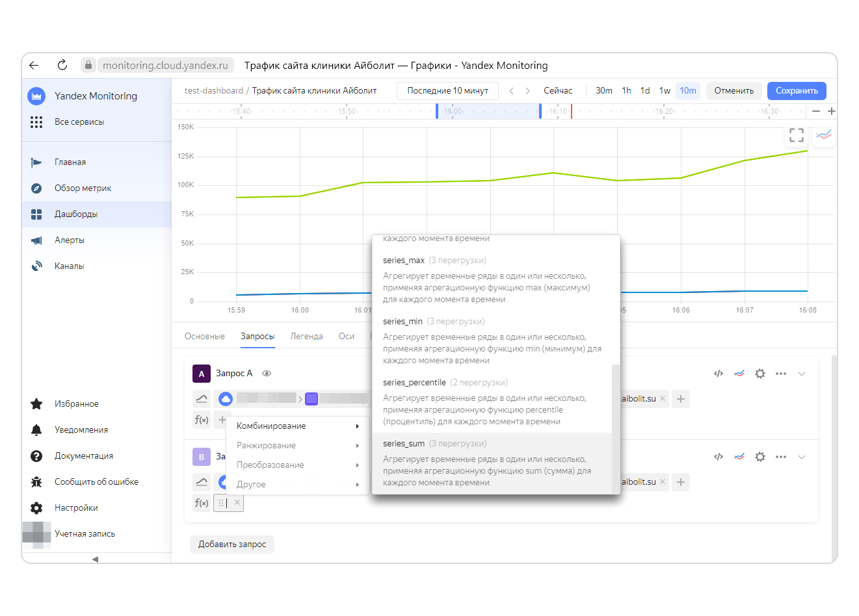Open the chart type selector above the graph

[824, 135]
